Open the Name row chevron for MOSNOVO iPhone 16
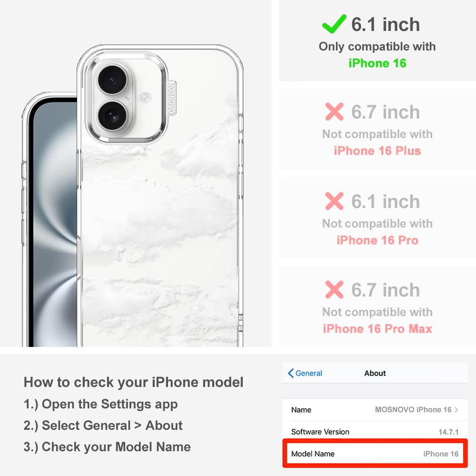476x476 pixels. [456, 409]
